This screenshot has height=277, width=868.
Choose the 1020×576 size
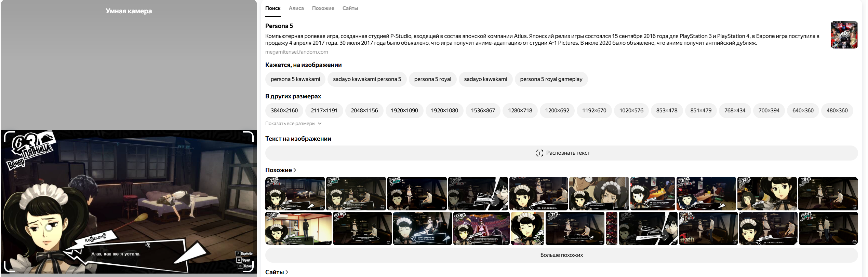[x=631, y=111]
